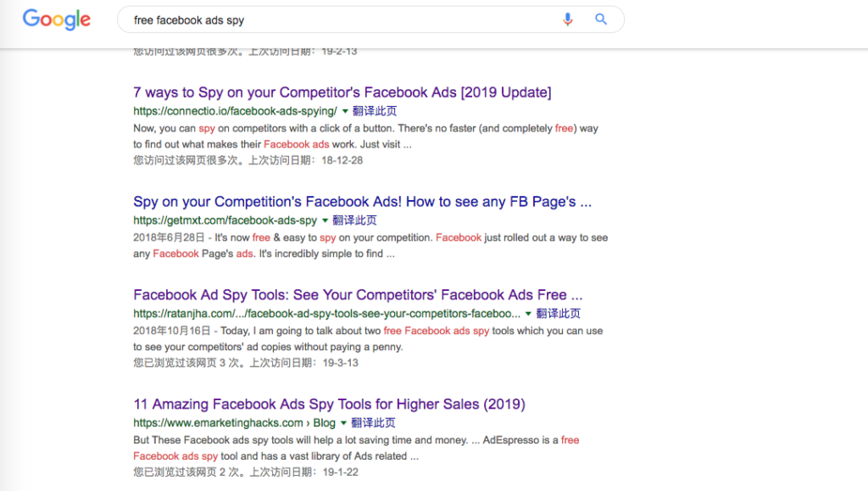Start voice search with microphone icon
The width and height of the screenshot is (868, 491).
(567, 20)
